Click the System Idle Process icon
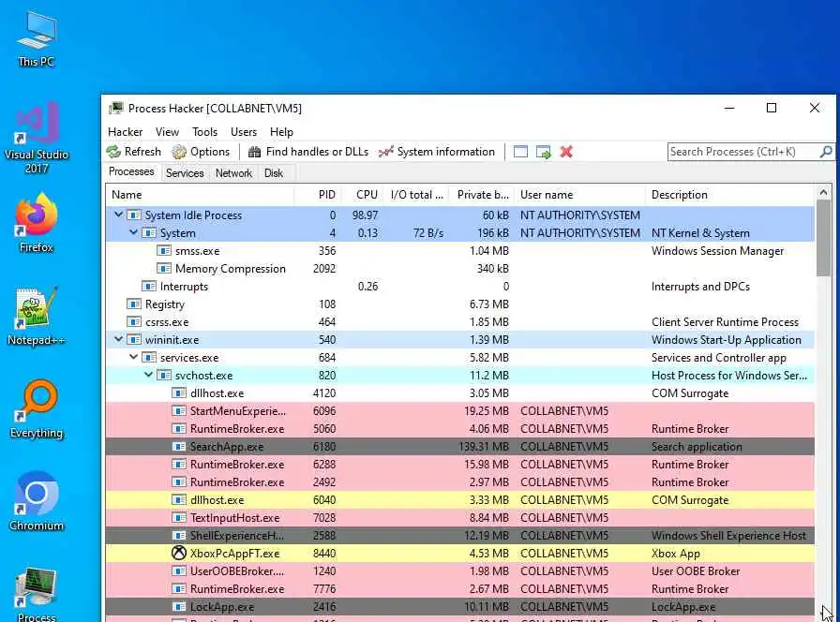Viewport: 840px width, 622px height. pos(134,215)
